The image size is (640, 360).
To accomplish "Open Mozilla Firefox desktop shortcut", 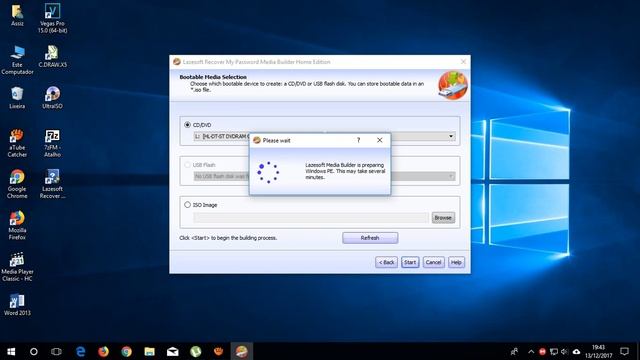I will coord(17,225).
